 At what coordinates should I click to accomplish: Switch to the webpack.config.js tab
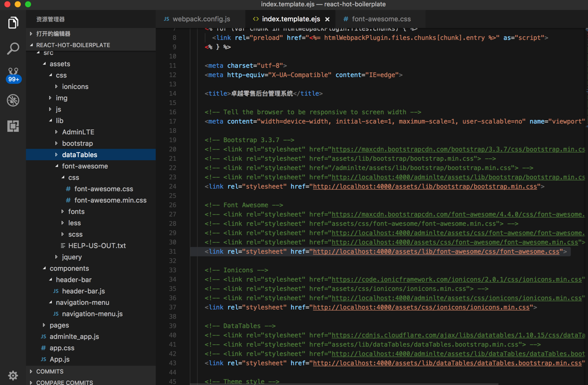pos(201,19)
